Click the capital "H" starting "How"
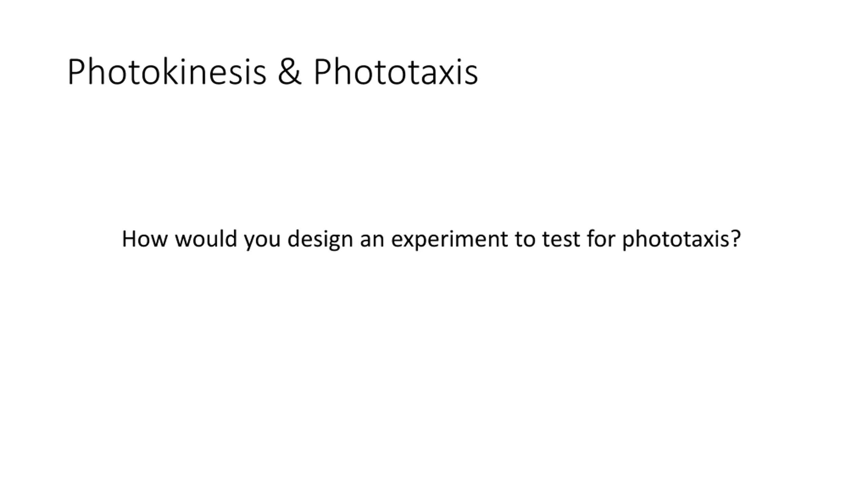Screen dimensions: 868x488 coord(129,239)
